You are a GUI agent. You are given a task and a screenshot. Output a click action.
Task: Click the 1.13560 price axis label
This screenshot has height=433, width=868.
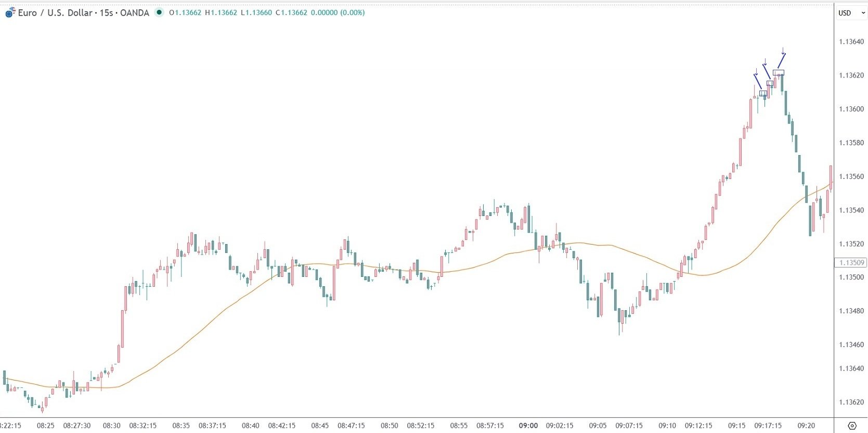(x=851, y=176)
